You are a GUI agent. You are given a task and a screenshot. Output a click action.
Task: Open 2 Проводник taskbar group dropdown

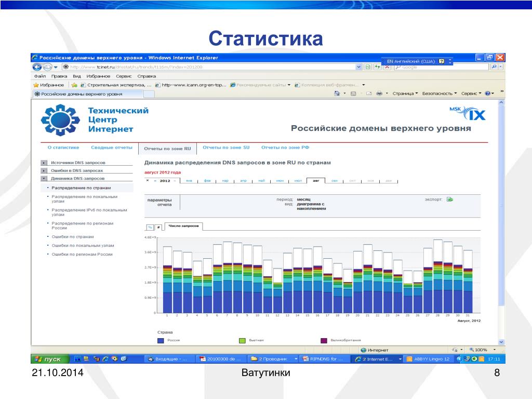pyautogui.click(x=296, y=359)
